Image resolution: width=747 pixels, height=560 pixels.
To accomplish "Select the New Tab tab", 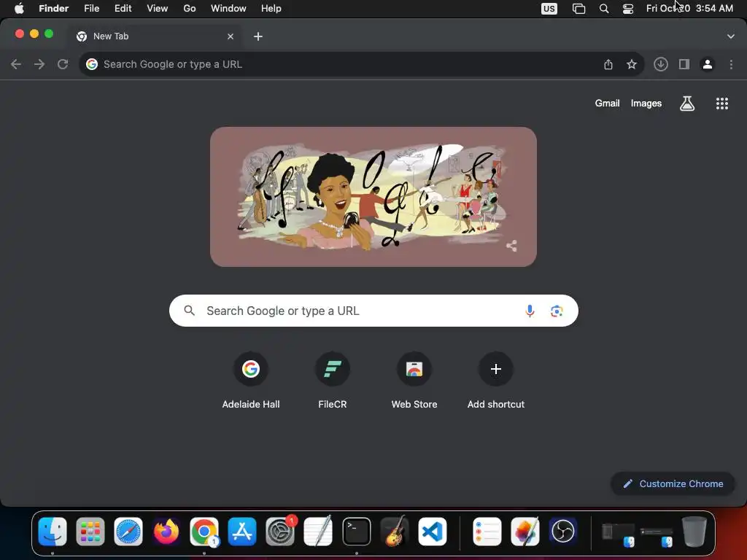I will [155, 36].
